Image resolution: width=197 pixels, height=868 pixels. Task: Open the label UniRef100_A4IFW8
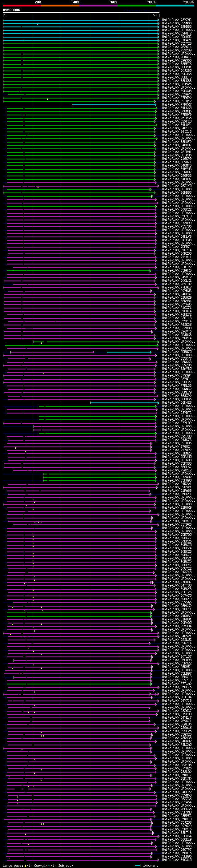click(177, 240)
